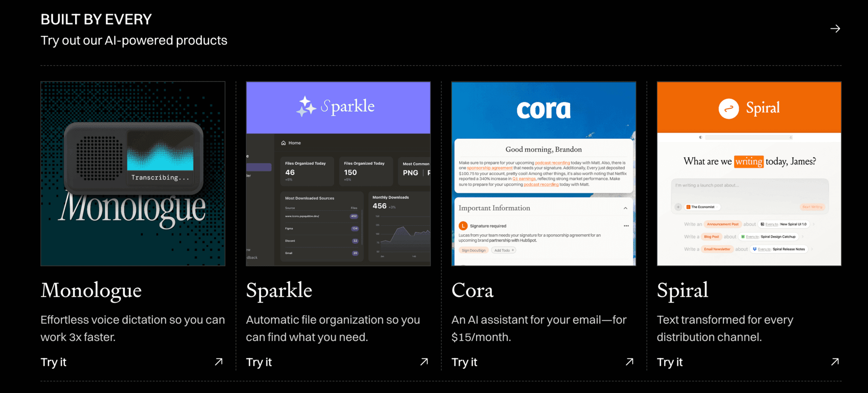This screenshot has width=868, height=393.
Task: Click the Sparkle product title
Action: (x=279, y=291)
